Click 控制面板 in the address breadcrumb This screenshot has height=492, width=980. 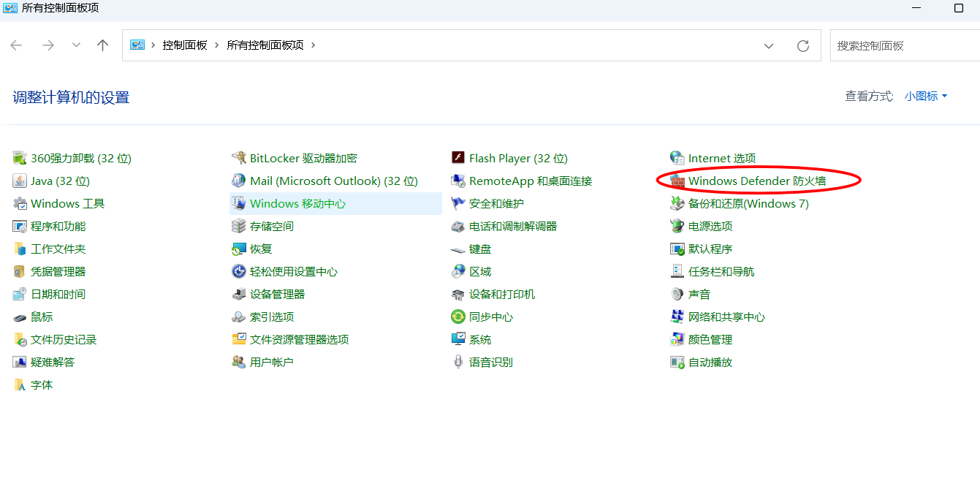click(185, 45)
